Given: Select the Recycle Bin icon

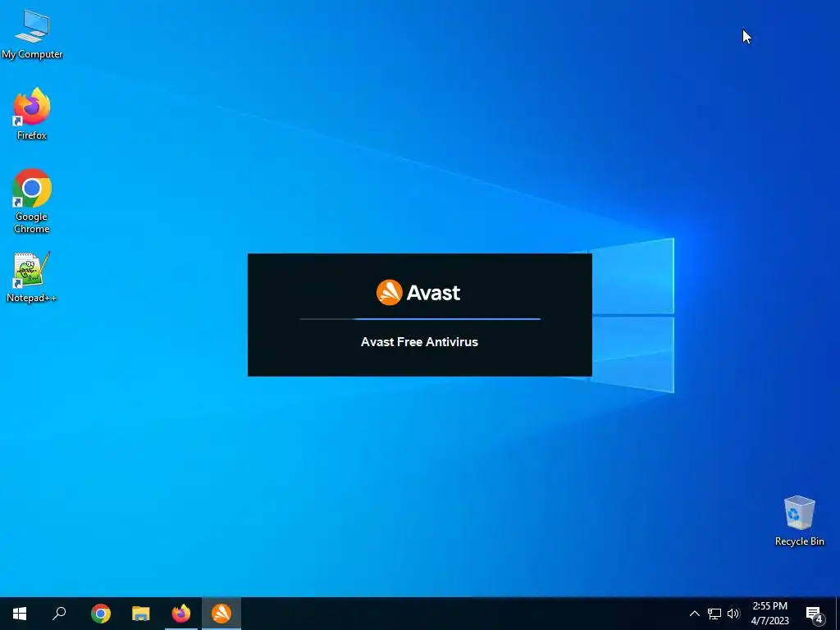Looking at the screenshot, I should [799, 521].
